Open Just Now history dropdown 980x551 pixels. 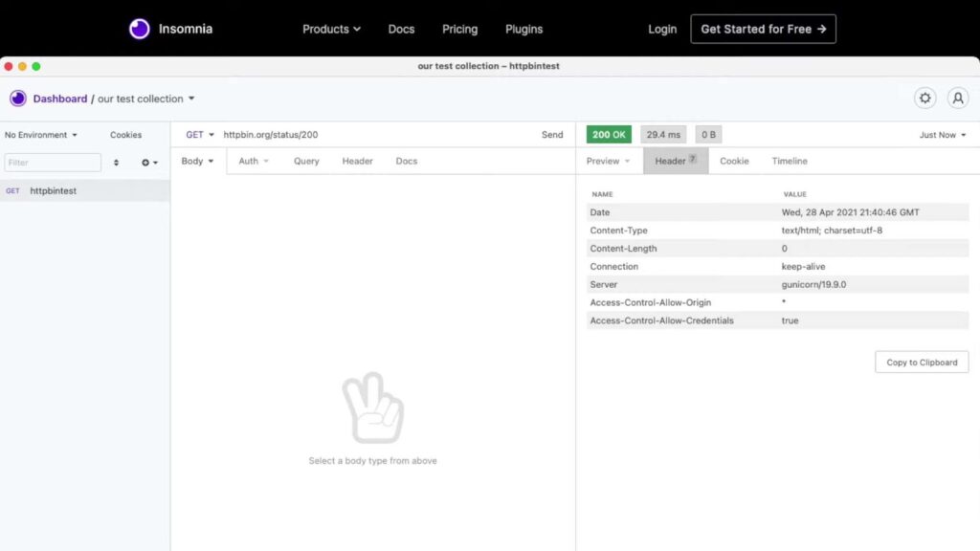click(942, 135)
